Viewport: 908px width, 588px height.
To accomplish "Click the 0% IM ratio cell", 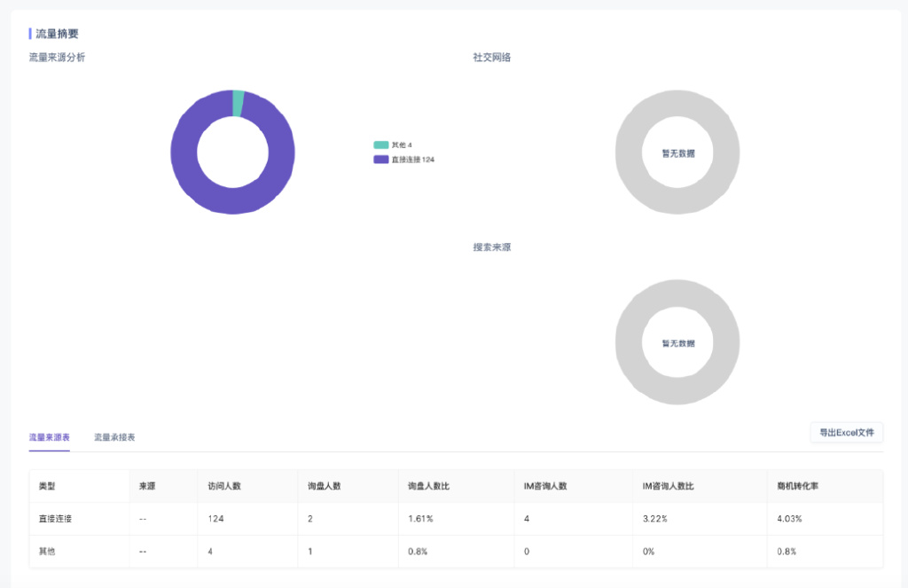I will point(648,552).
